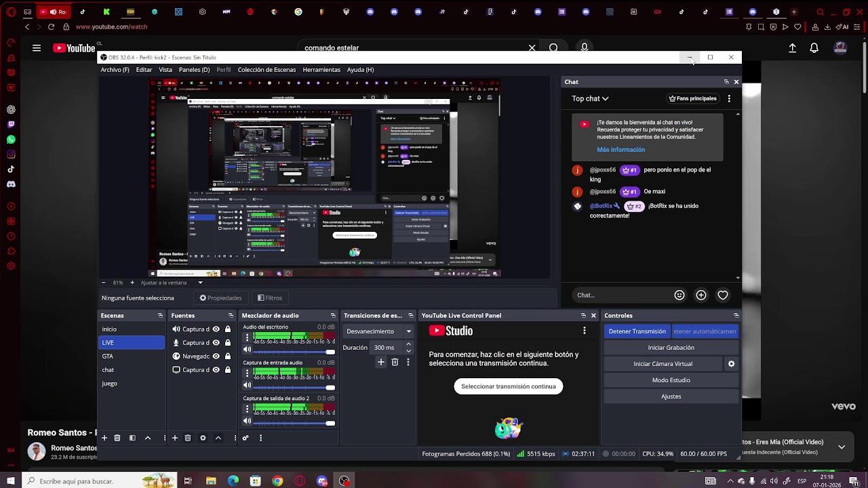Open OBS Ajustes
This screenshot has height=488, width=868.
pyautogui.click(x=671, y=396)
